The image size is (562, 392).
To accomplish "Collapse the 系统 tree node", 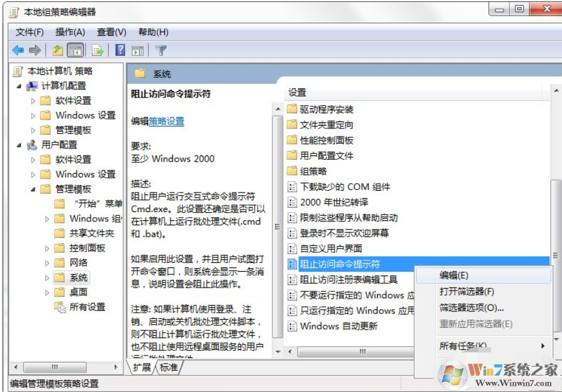I will (x=47, y=277).
